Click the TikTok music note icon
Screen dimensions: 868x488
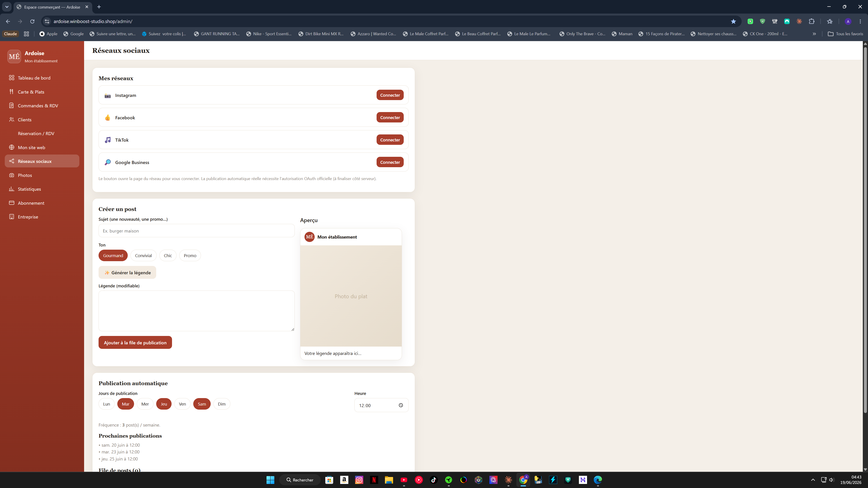tap(108, 140)
